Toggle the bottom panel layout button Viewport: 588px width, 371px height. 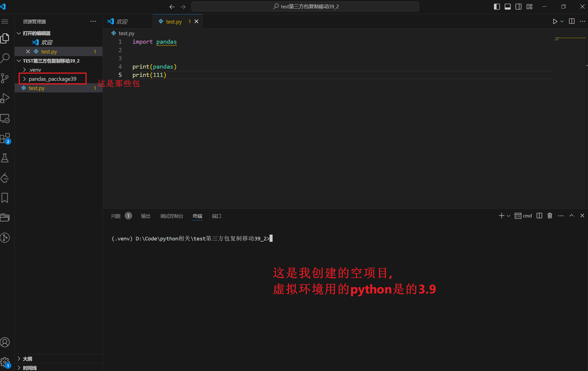click(x=508, y=7)
